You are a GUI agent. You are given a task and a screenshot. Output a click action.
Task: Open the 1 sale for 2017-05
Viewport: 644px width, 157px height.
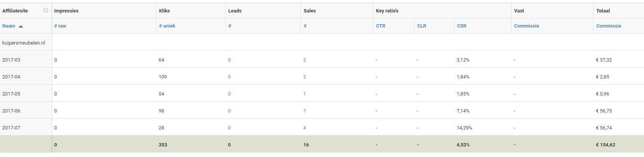(305, 94)
